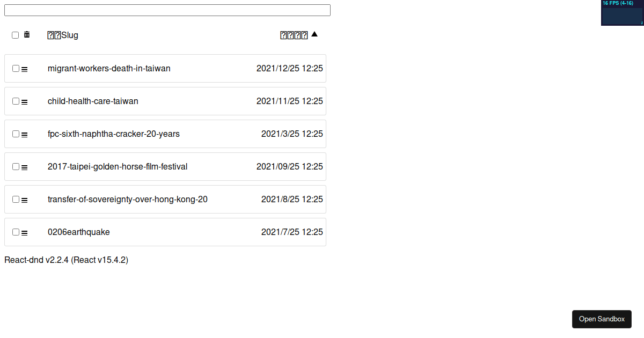Click the FPS stats monitor panel
Viewport: 644px width, 338px height.
coord(623,13)
